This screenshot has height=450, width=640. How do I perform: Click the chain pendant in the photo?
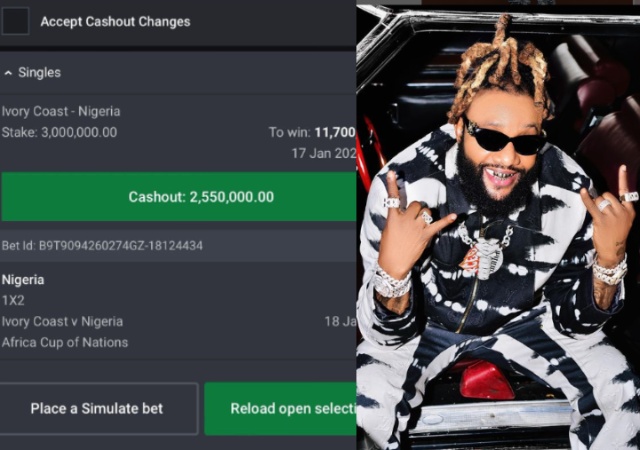[x=484, y=258]
